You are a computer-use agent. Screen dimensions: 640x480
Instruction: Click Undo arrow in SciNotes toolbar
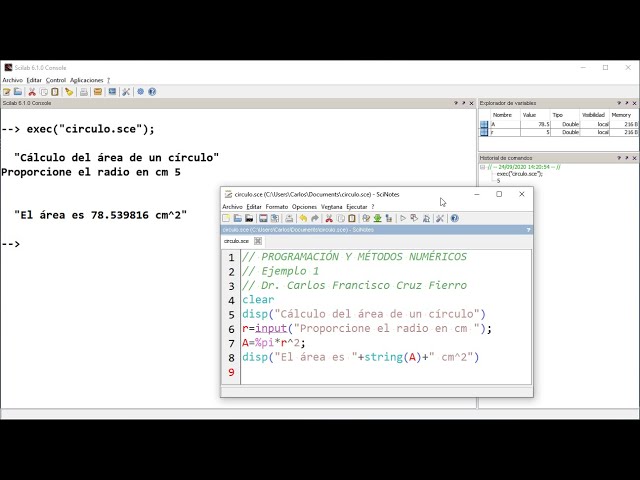pyautogui.click(x=303, y=218)
